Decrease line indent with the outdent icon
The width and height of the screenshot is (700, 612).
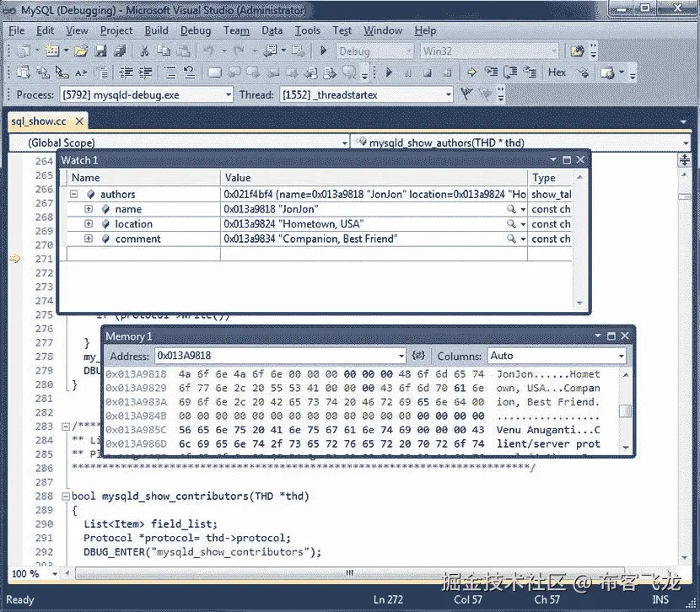tap(126, 72)
